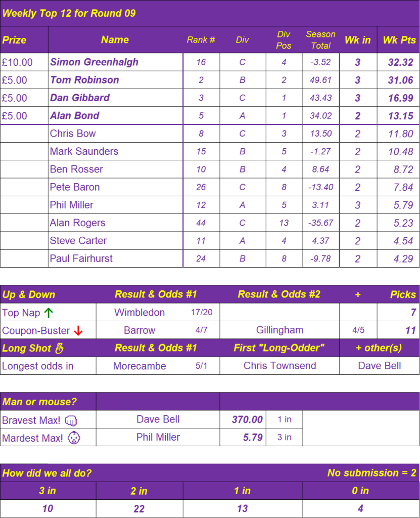Viewport: 420px width, 518px height.
Task: Click the Chris Townsend cell
Action: (279, 365)
